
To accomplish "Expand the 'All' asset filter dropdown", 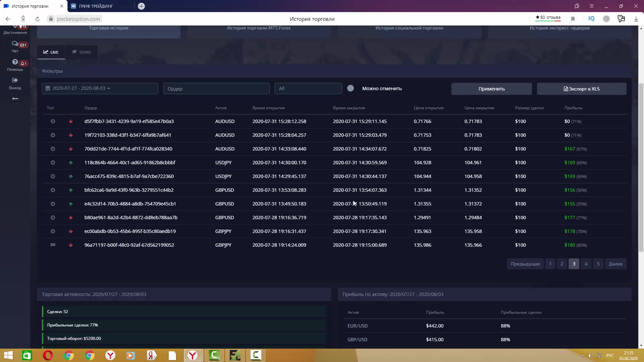I will coord(308,88).
